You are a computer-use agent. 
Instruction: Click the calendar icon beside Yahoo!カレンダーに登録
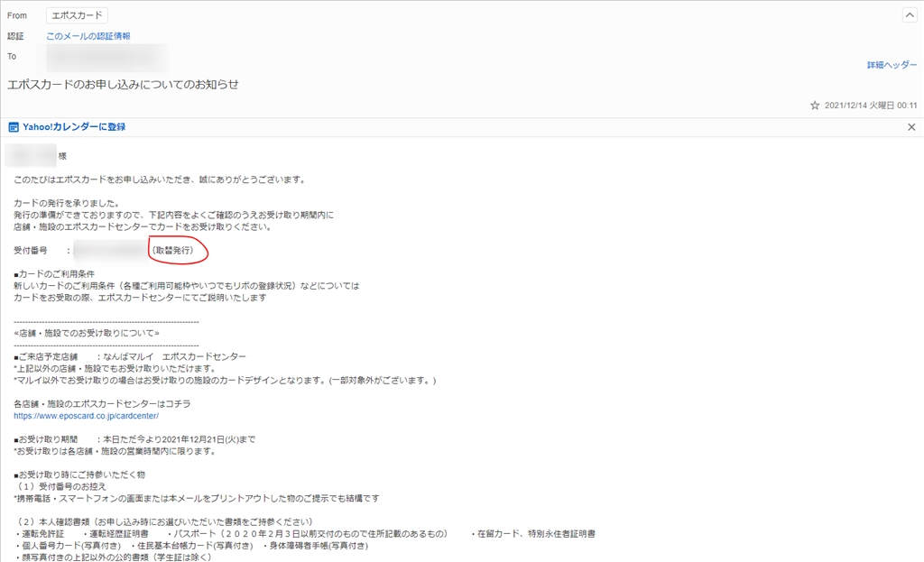point(13,127)
